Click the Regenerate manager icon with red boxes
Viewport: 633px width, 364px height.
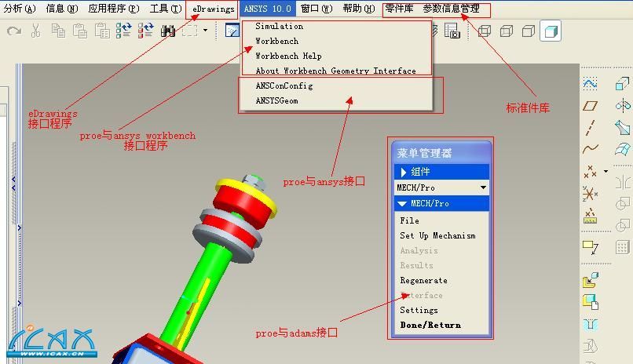pyautogui.click(x=146, y=31)
